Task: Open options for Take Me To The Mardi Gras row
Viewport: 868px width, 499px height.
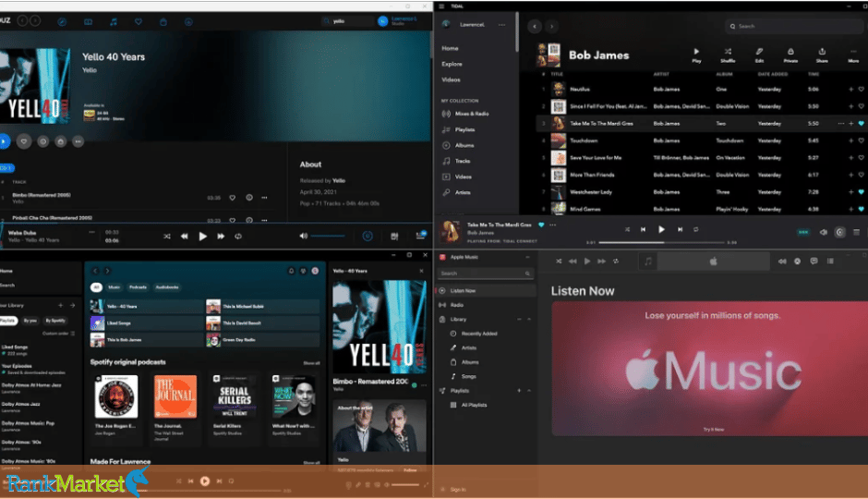Action: [x=841, y=124]
